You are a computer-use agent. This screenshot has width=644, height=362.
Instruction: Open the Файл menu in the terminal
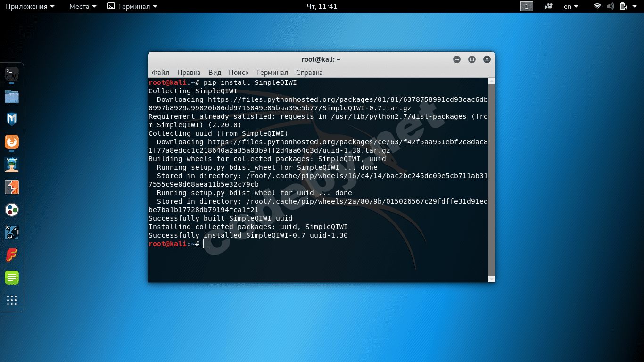pos(161,73)
